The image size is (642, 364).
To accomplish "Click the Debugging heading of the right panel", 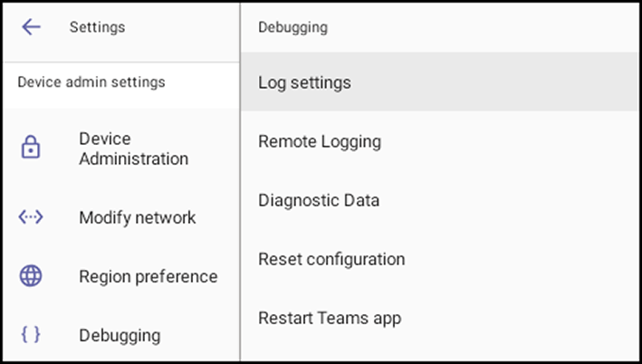I will (292, 27).
